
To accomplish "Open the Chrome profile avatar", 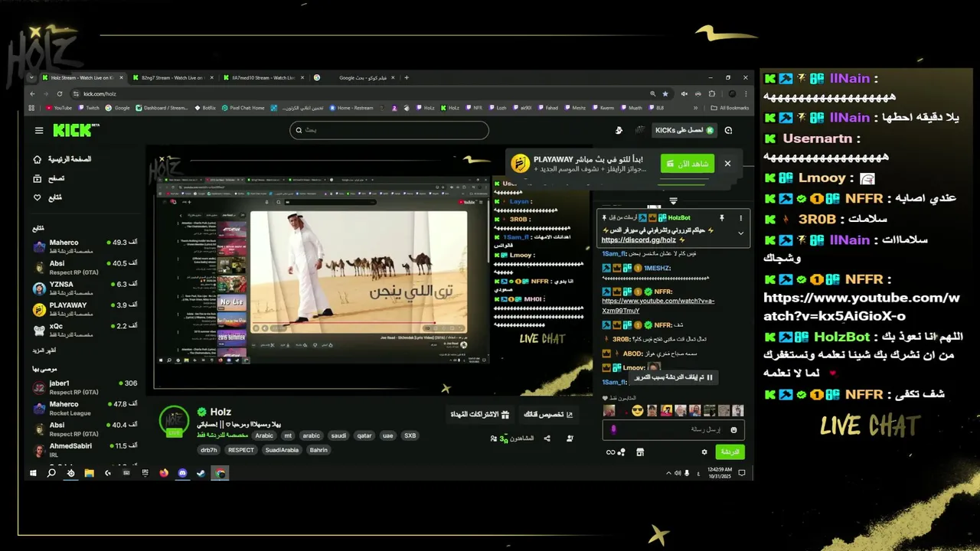I will tap(732, 93).
